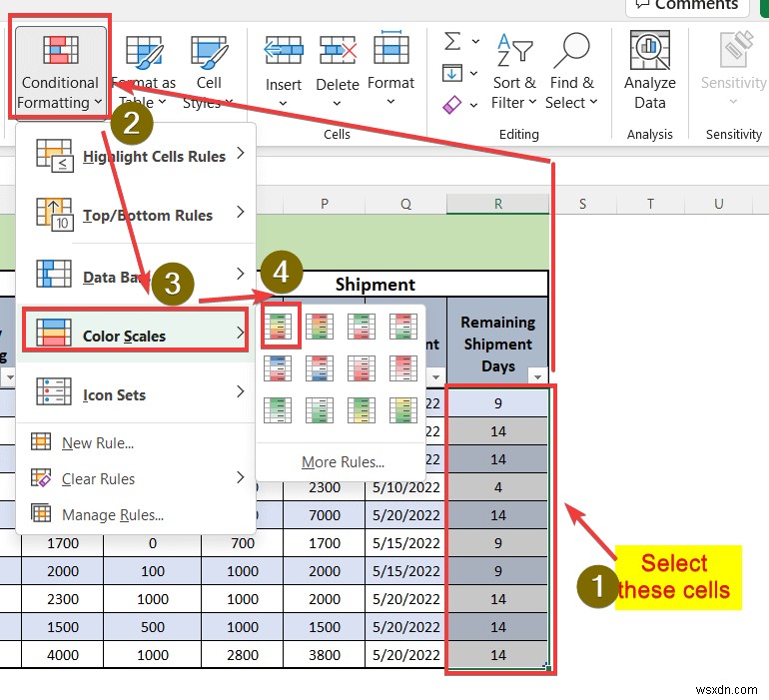Screen dimensions: 769x700
Task: Apply the Green-Yellow-Red color scale
Action: click(x=278, y=327)
